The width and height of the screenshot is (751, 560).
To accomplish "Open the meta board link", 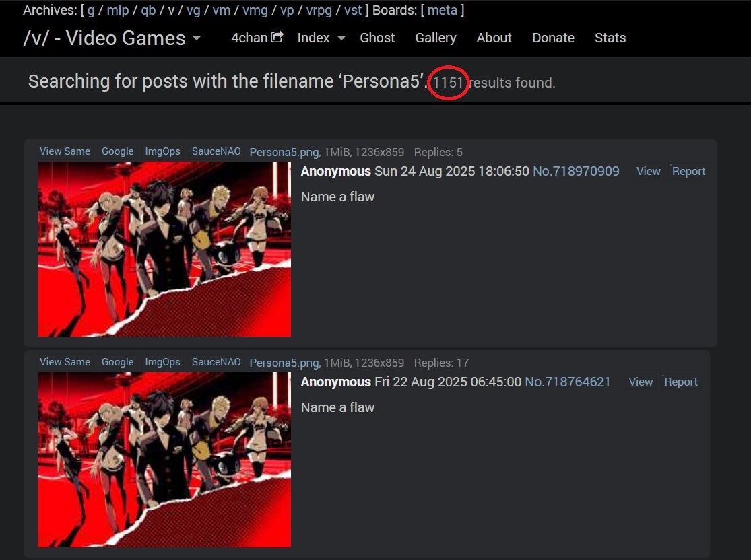I will (443, 10).
